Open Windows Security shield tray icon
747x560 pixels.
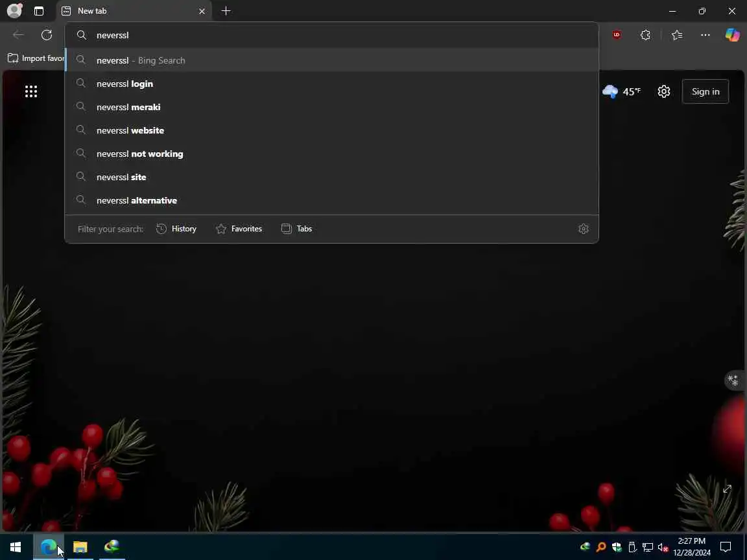[617, 547]
